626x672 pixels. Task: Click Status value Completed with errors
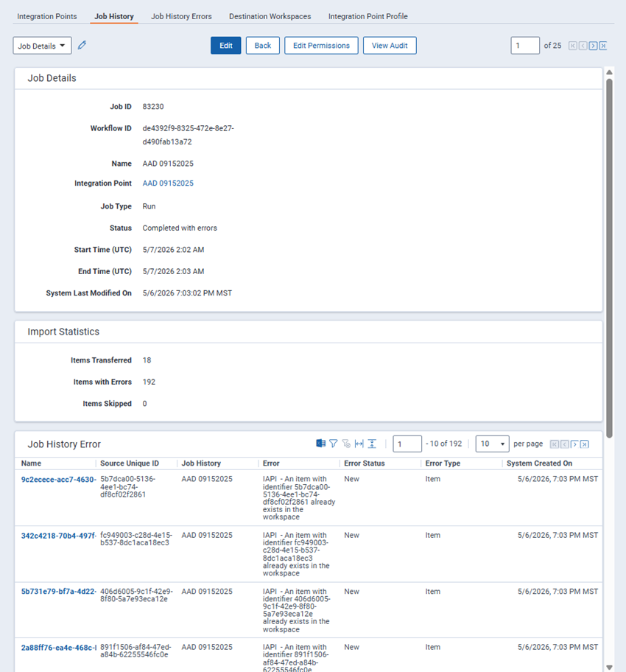[x=180, y=228]
